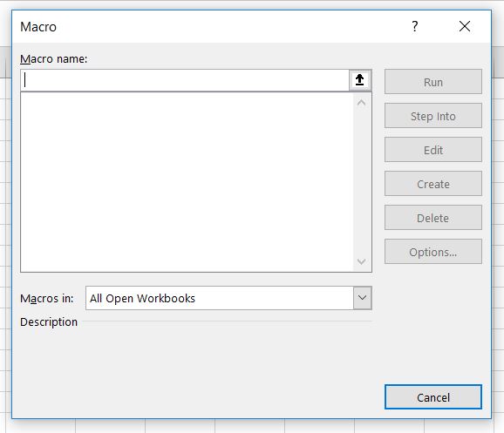
Task: Expand the Macros in dropdown arrow
Action: click(362, 298)
